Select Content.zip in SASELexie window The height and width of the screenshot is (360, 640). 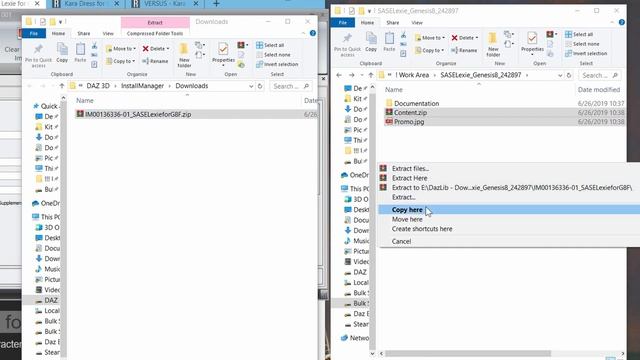pos(410,113)
